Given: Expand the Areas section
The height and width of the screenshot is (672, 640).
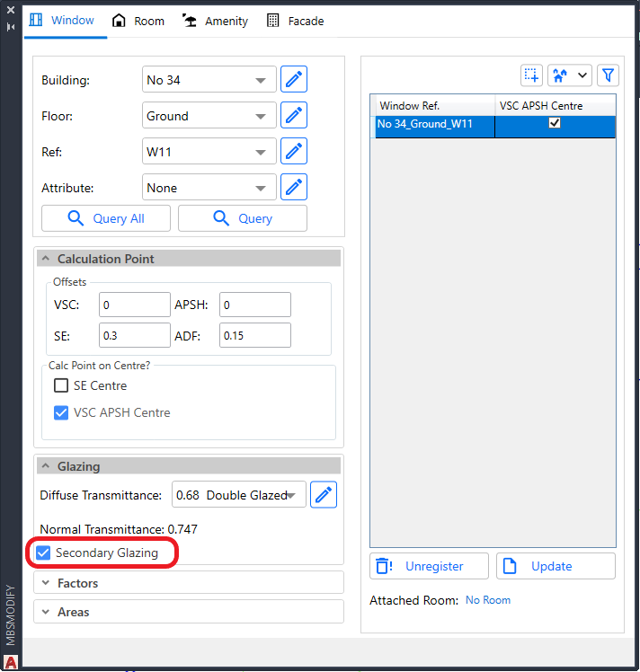Looking at the screenshot, I should 189,612.
